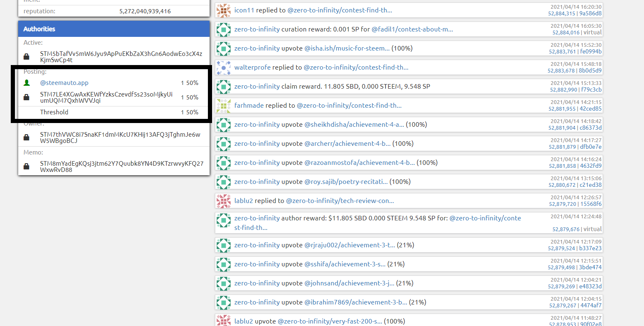This screenshot has width=644, height=326.
Task: Click avatar on the sshifa upvote row
Action: [x=224, y=264]
